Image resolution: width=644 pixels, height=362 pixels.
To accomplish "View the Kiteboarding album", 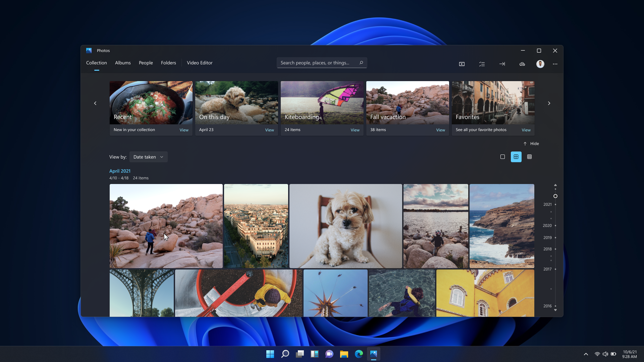I will pos(356,129).
